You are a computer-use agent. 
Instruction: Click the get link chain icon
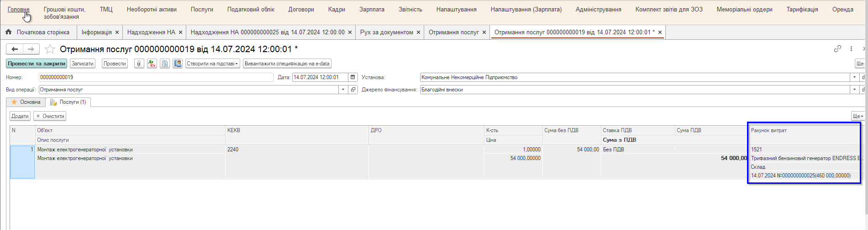(837, 49)
